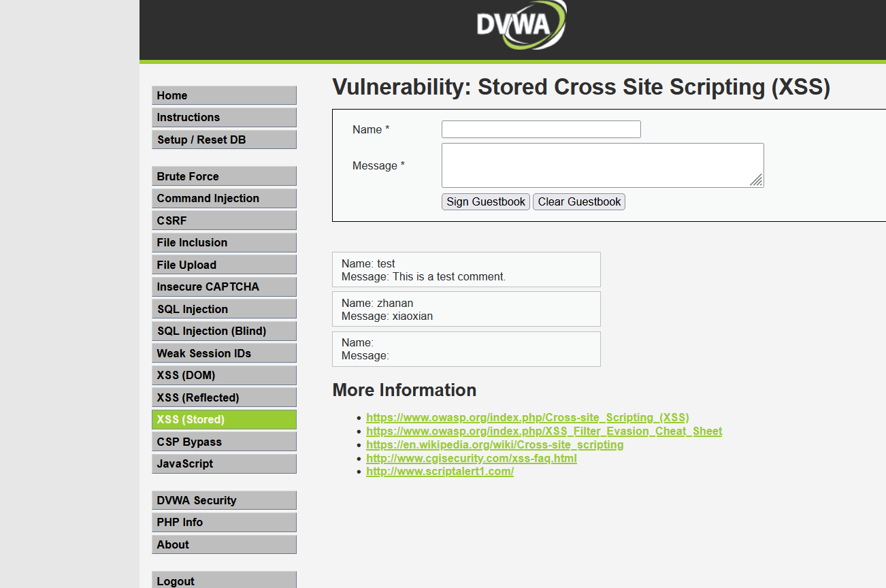886x588 pixels.
Task: Grab the Message textarea resize handle
Action: (757, 180)
